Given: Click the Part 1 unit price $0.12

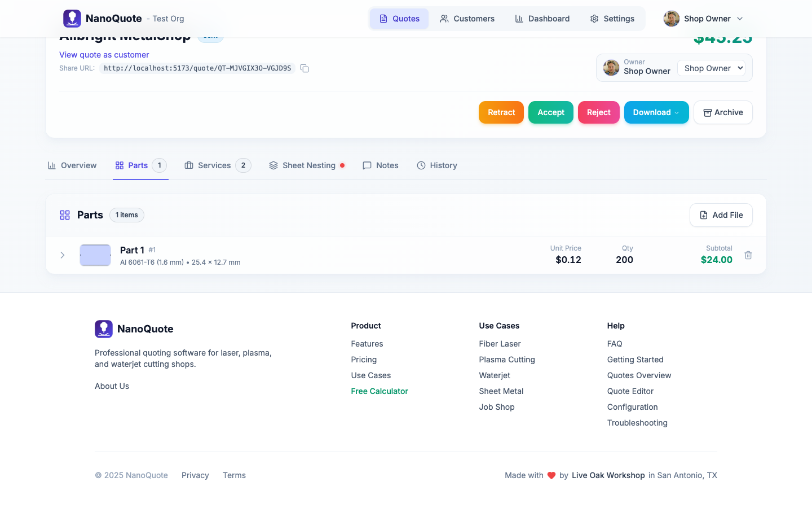Looking at the screenshot, I should point(568,260).
